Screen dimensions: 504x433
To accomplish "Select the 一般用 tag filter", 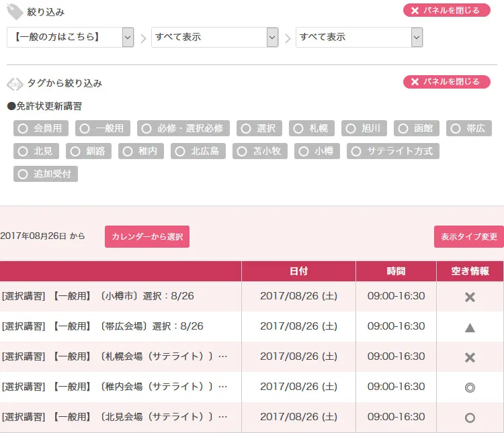I will coord(103,128).
